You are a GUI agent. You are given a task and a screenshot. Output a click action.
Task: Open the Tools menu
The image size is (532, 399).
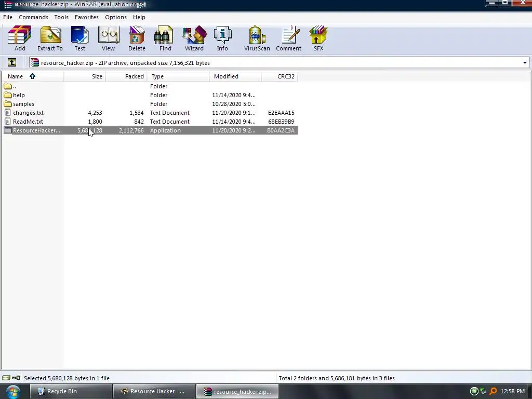click(x=61, y=17)
